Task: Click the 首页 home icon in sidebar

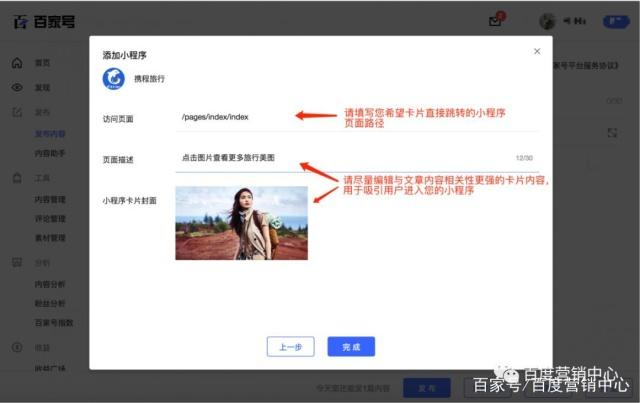Action: tap(17, 63)
